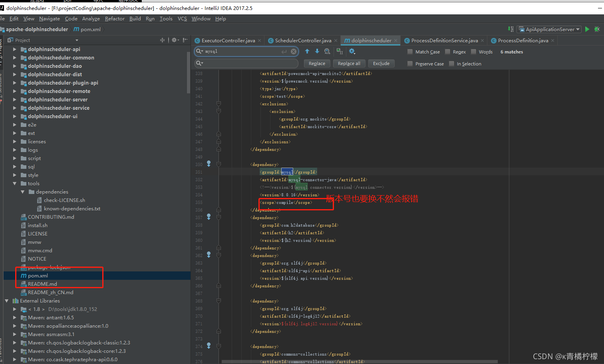Enable the Preserve Case checkbox
Screen dimensions: 604x364
[x=410, y=63]
